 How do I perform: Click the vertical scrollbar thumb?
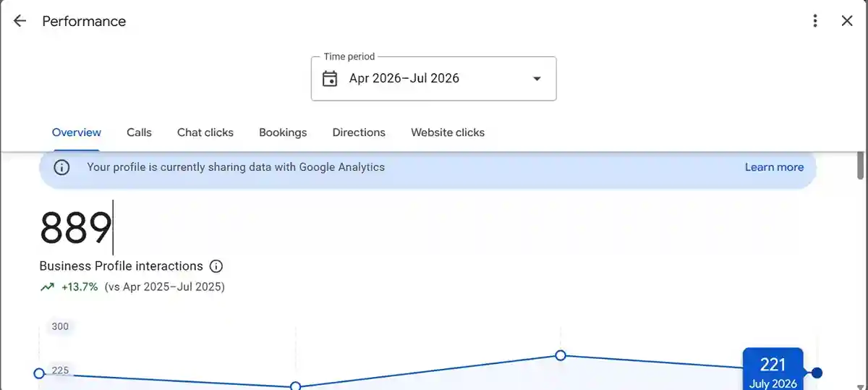click(860, 165)
